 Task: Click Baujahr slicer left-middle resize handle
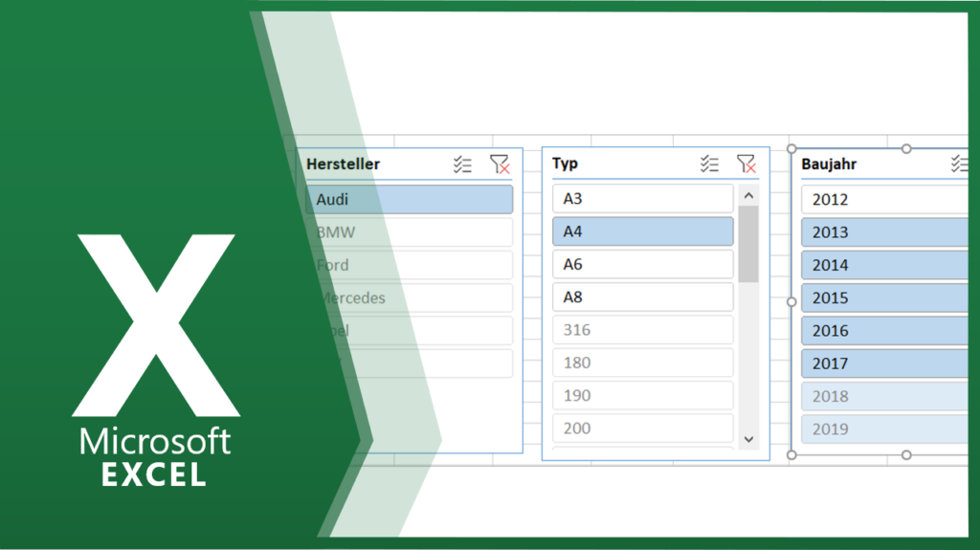pyautogui.click(x=791, y=302)
